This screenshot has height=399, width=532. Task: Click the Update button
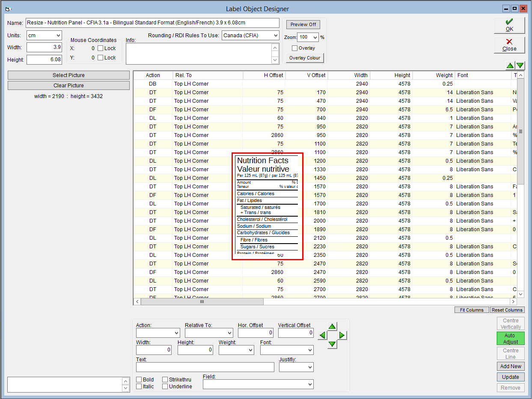coord(511,377)
